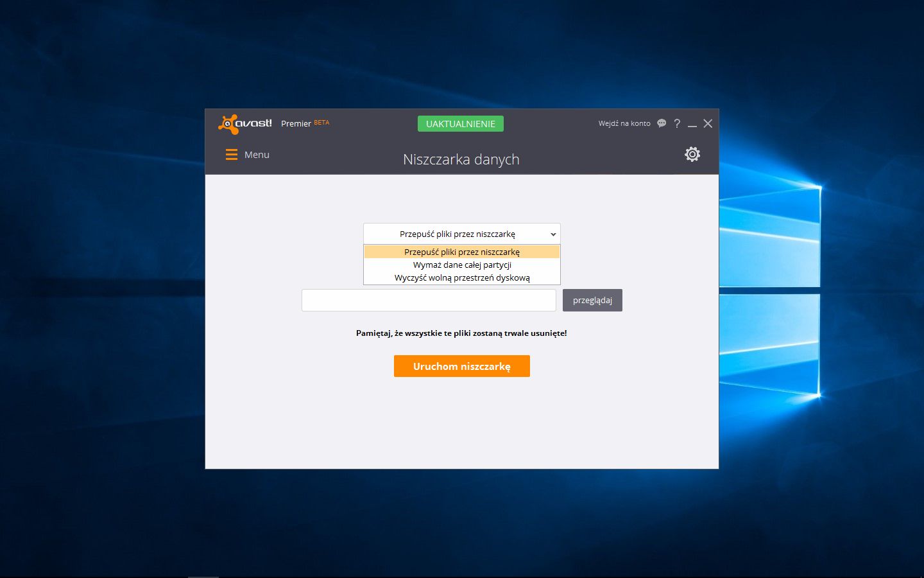Viewport: 924px width, 578px height.
Task: Select the highlighted 'Przepuść pliki przez niszczarkę' entry
Action: [461, 251]
